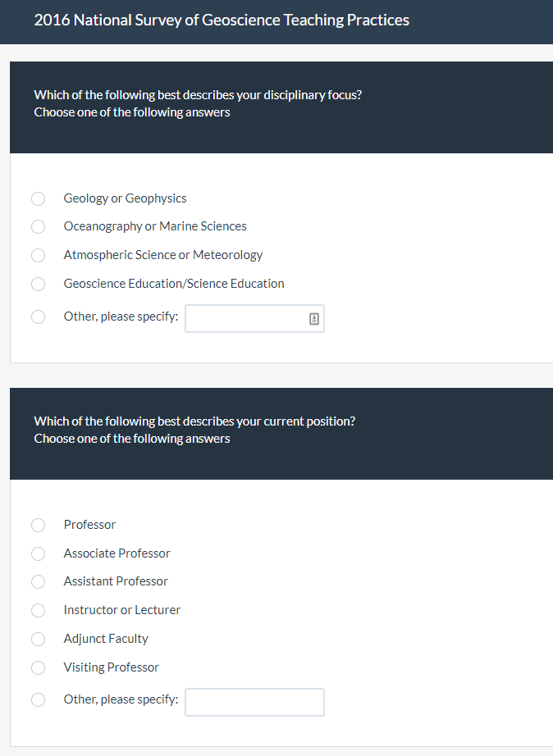This screenshot has height=756, width=553.
Task: Click the Geology or Geophysics label text
Action: click(125, 198)
